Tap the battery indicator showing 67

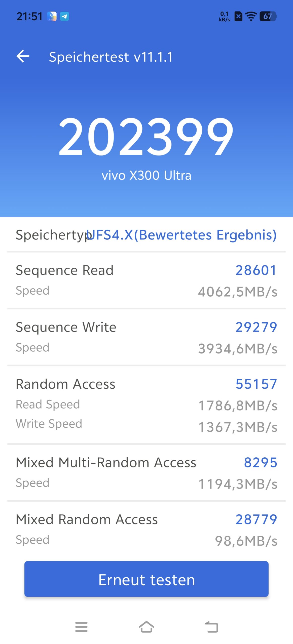[x=268, y=17]
